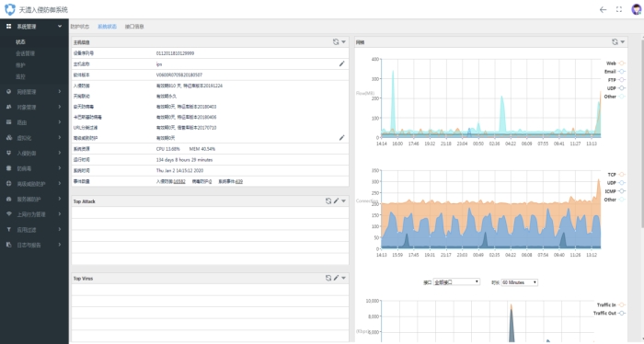Viewport: 644px width, 344px height.
Task: Click the 防病毒 icon in sidebar
Action: [8, 168]
